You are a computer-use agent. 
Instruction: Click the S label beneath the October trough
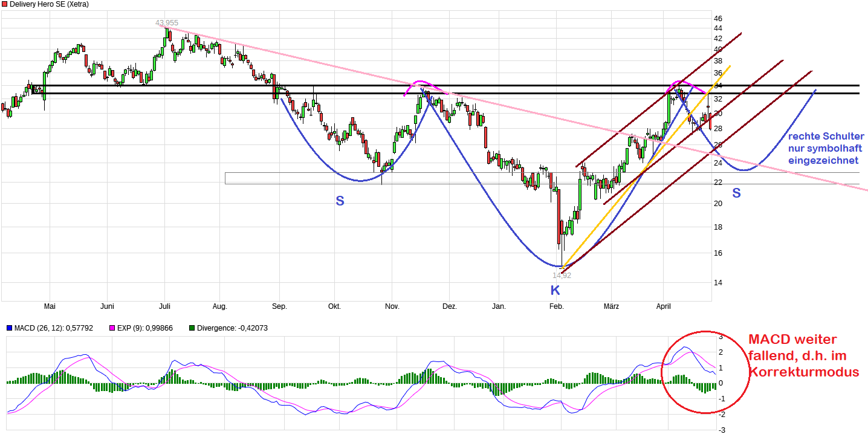point(340,201)
